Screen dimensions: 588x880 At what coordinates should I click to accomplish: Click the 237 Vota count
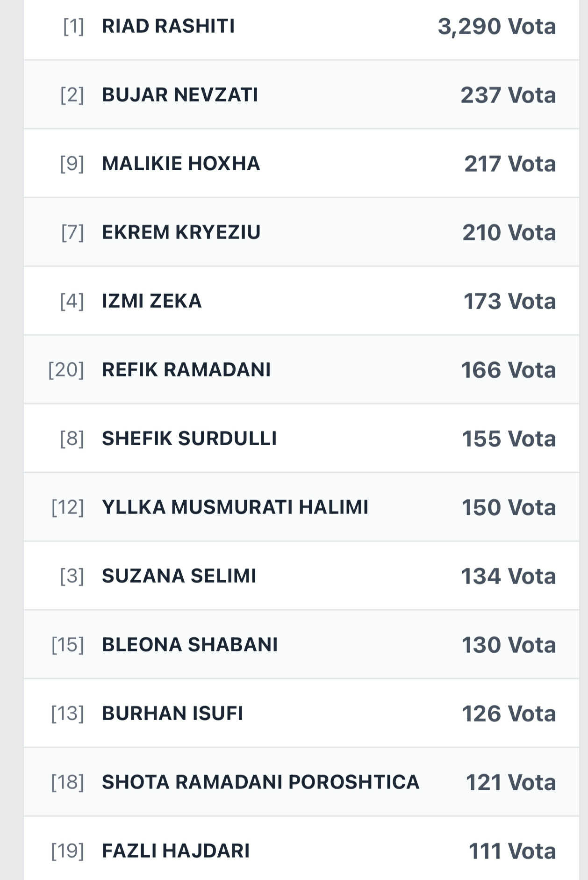(508, 95)
